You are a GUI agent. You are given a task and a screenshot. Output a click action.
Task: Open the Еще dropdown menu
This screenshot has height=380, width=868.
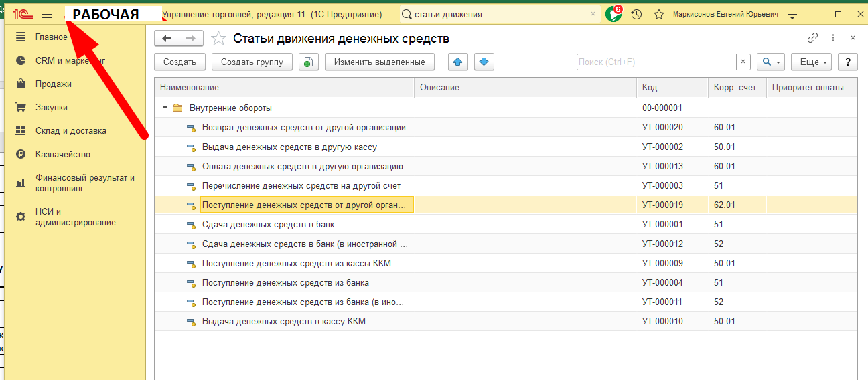[x=811, y=62]
